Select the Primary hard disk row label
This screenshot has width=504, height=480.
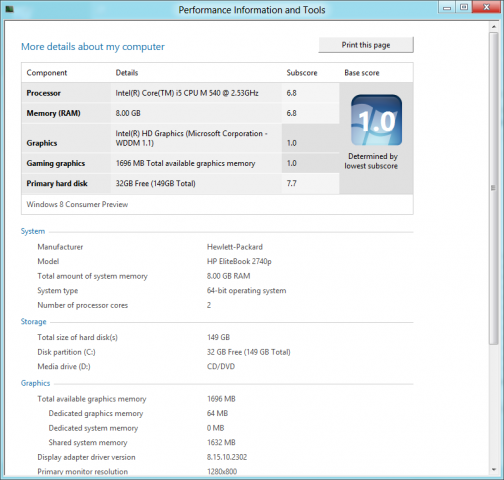click(57, 183)
